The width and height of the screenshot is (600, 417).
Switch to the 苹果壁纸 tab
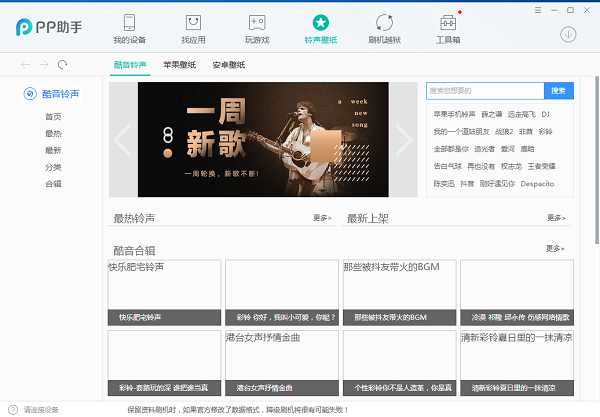pyautogui.click(x=179, y=65)
